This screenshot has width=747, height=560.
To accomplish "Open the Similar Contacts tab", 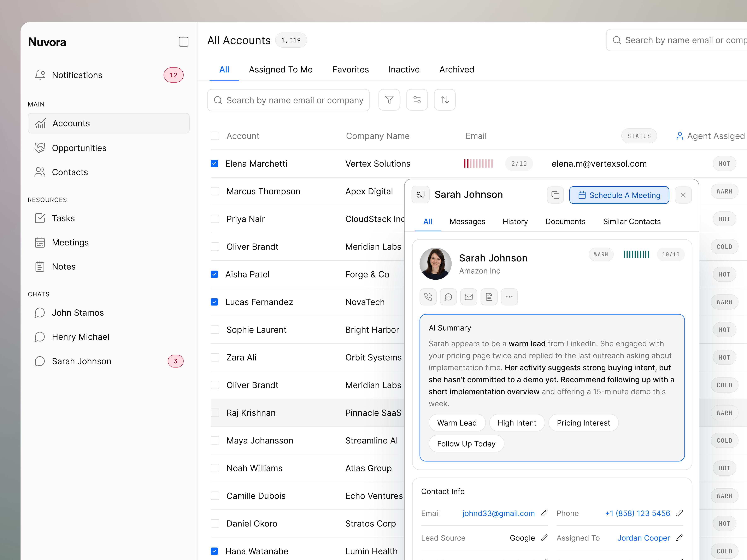I will (x=631, y=221).
